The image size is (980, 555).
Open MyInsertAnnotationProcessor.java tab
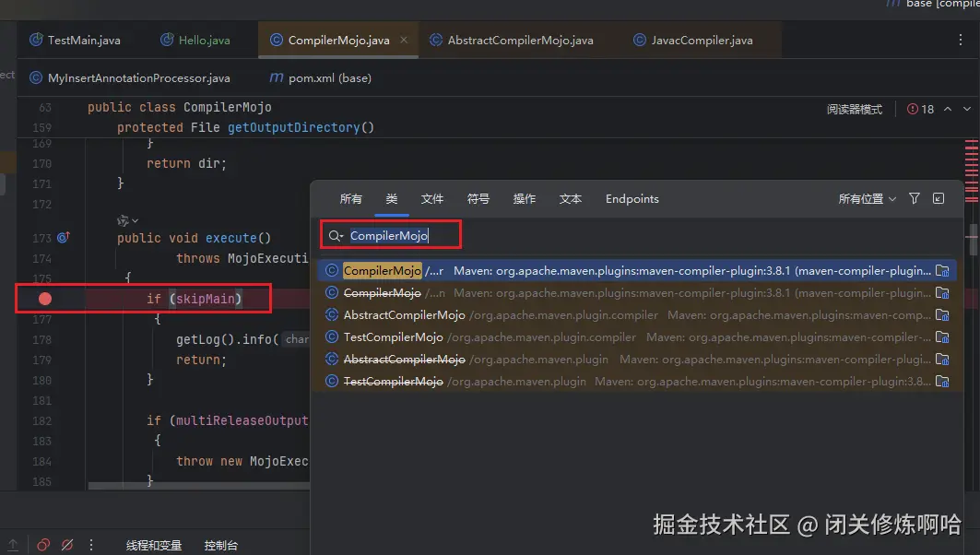(130, 78)
